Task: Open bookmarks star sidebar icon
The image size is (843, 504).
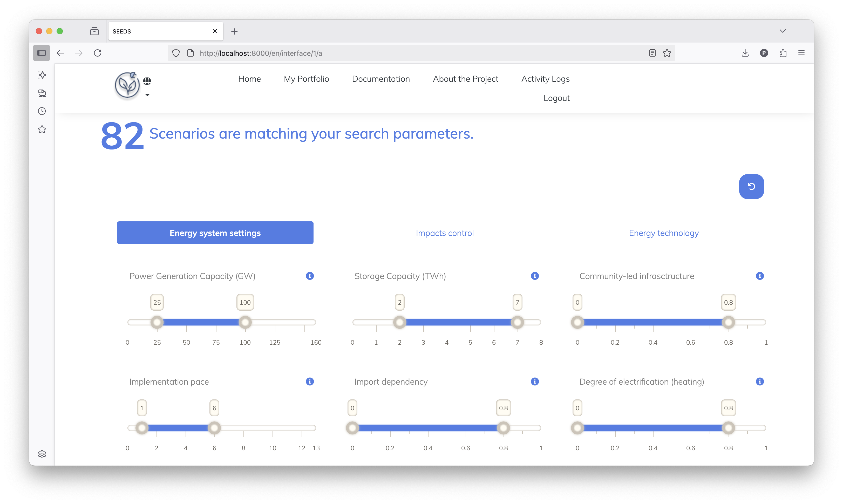Action: 42,130
